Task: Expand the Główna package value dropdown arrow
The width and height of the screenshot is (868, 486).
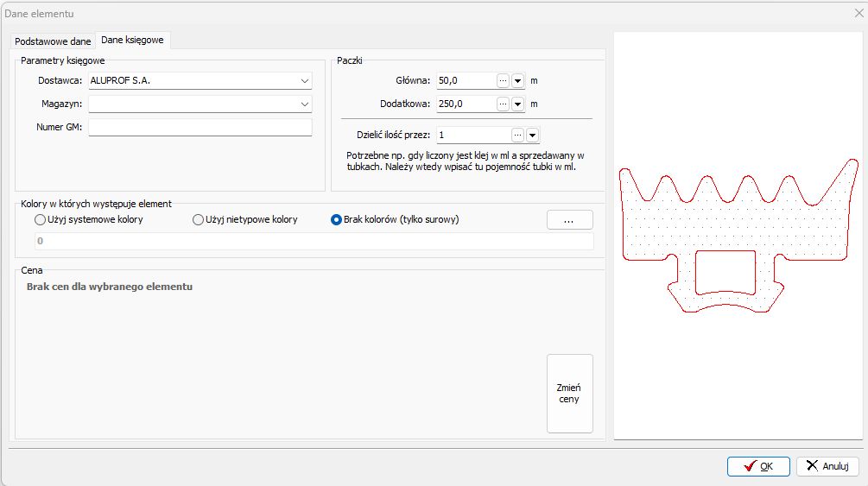Action: 518,80
